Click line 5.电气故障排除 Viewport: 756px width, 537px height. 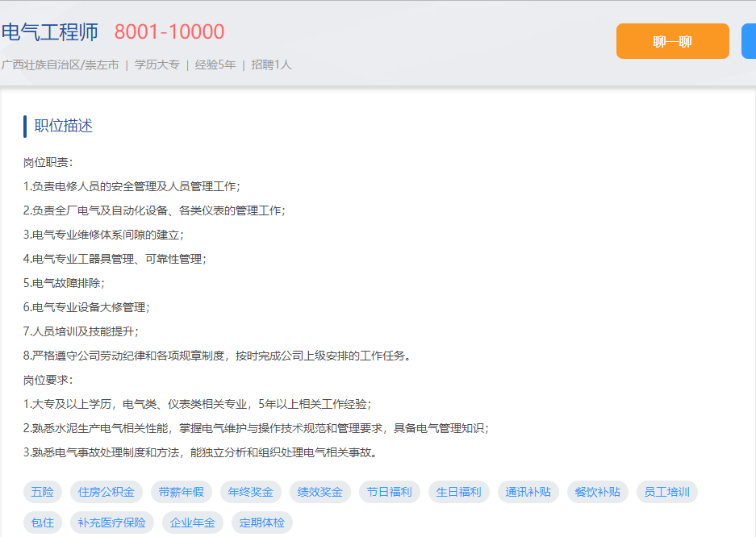(x=64, y=283)
